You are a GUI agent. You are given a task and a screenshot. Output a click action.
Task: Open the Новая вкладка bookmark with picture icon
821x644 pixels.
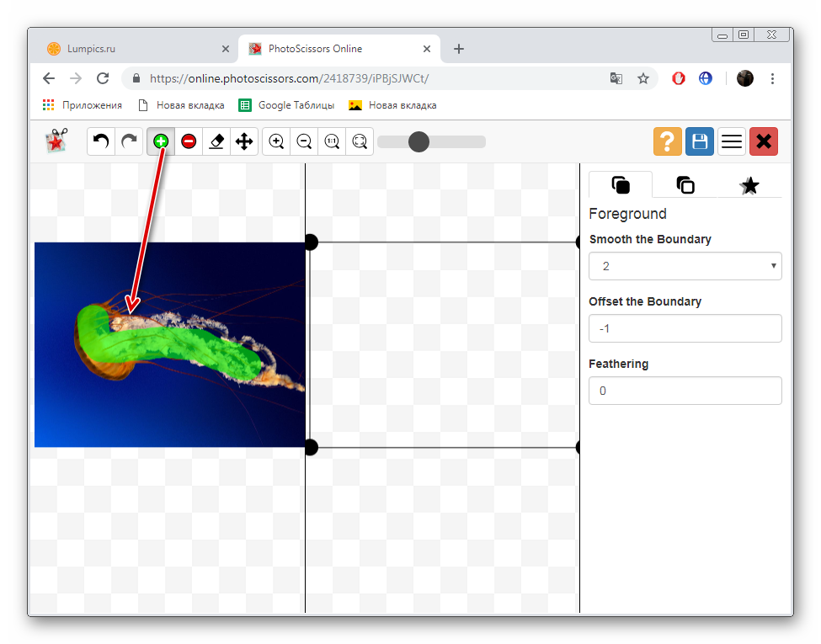pyautogui.click(x=392, y=105)
